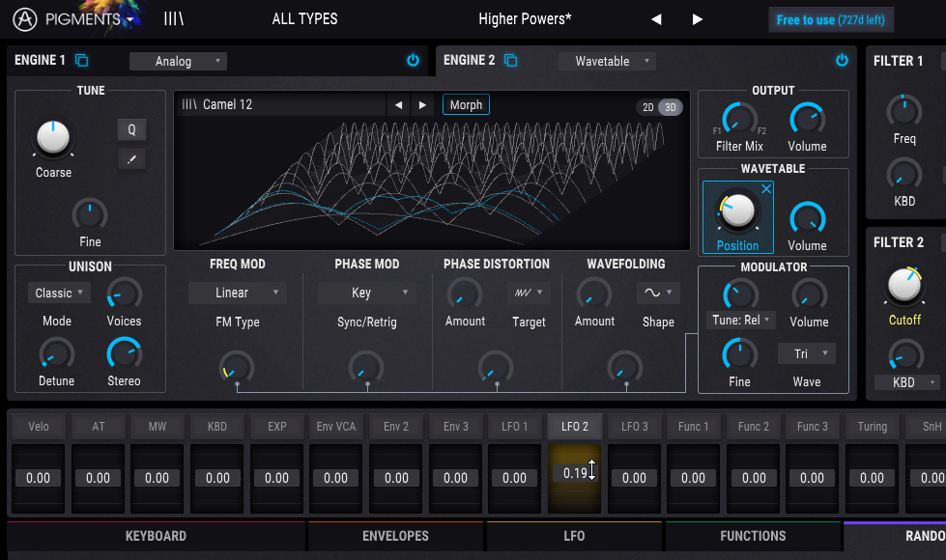Open the wavetable browser icon beside Camel 12

click(189, 104)
